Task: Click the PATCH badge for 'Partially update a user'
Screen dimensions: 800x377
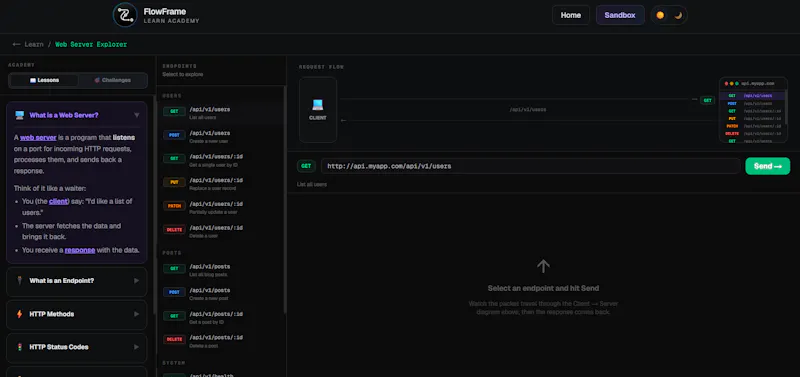Action: pyautogui.click(x=174, y=206)
